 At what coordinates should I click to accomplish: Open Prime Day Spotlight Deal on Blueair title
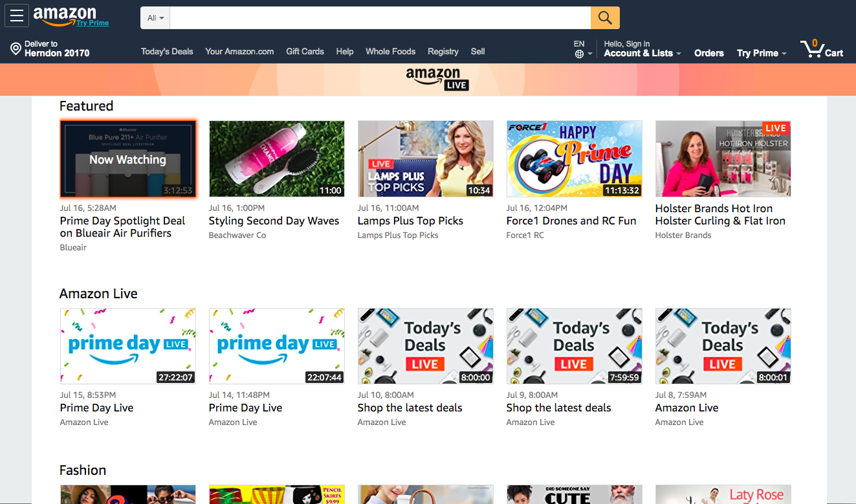coord(122,227)
